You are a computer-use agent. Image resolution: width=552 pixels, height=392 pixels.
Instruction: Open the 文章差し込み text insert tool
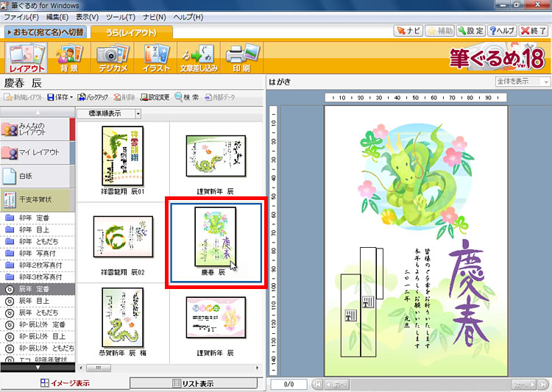[199, 57]
